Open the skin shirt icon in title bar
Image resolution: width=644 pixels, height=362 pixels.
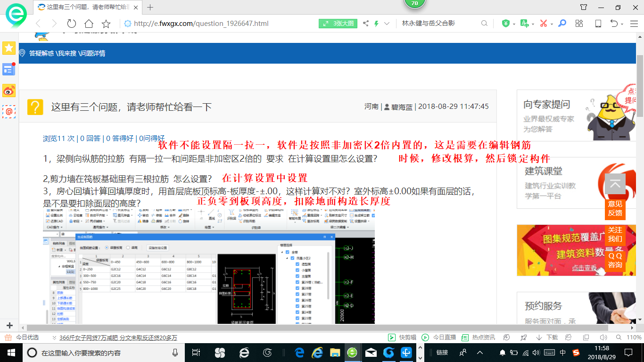coord(584,7)
